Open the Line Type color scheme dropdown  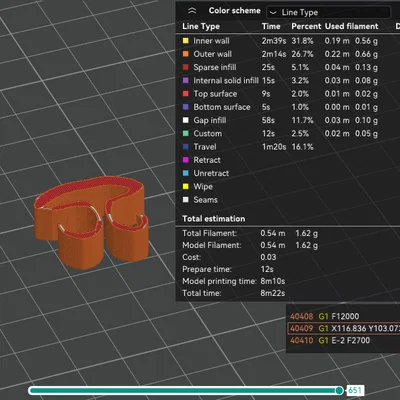coord(328,12)
